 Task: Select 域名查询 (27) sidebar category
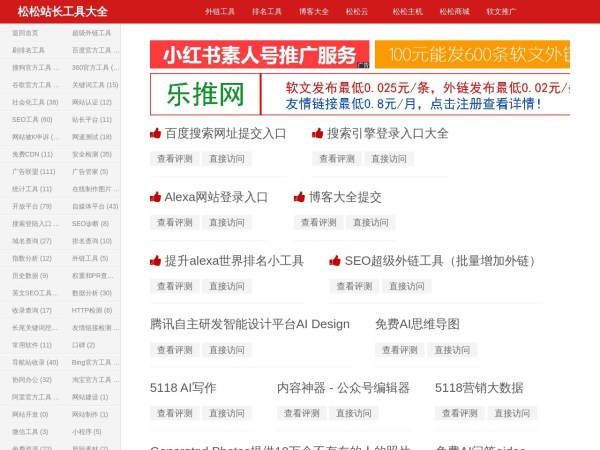click(x=32, y=241)
